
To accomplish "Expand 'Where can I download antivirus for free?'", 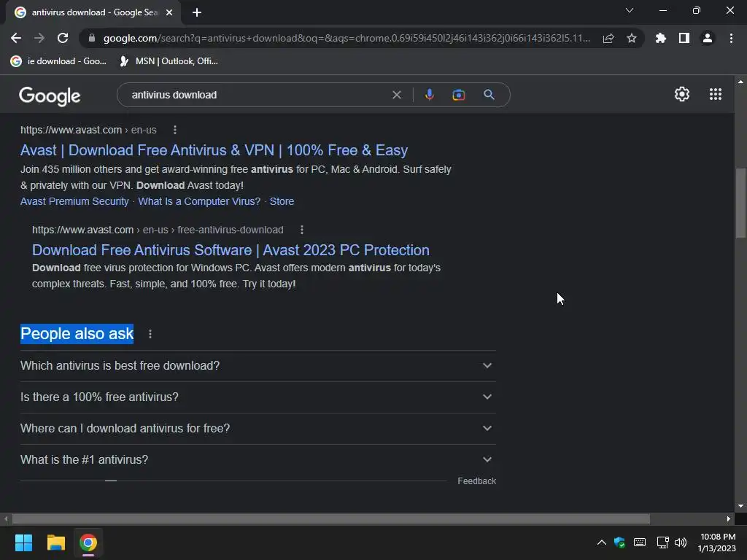I will pyautogui.click(x=258, y=429).
